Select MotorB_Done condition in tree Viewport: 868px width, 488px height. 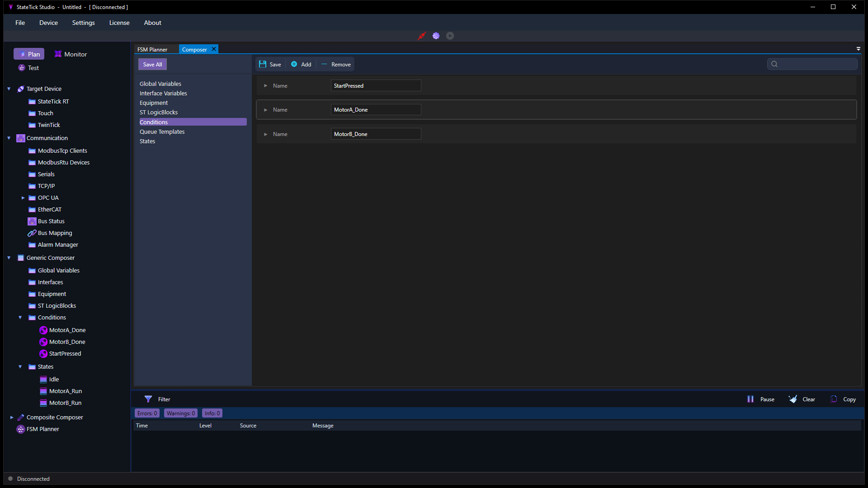coord(62,342)
